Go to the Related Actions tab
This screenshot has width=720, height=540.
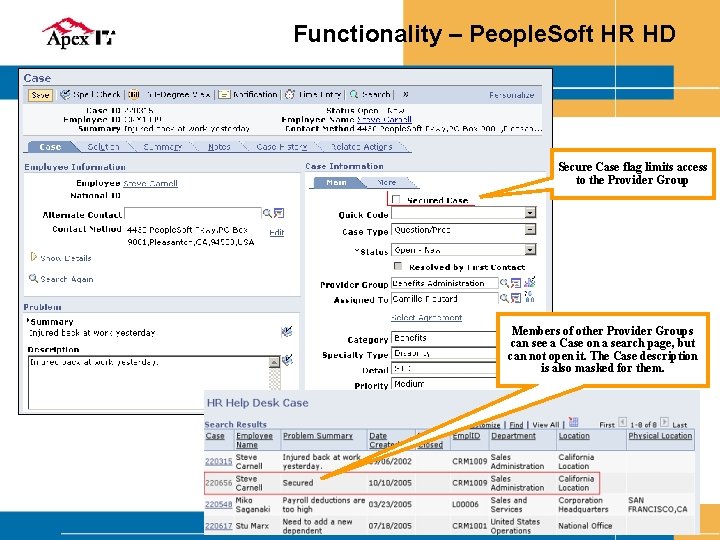click(x=362, y=147)
